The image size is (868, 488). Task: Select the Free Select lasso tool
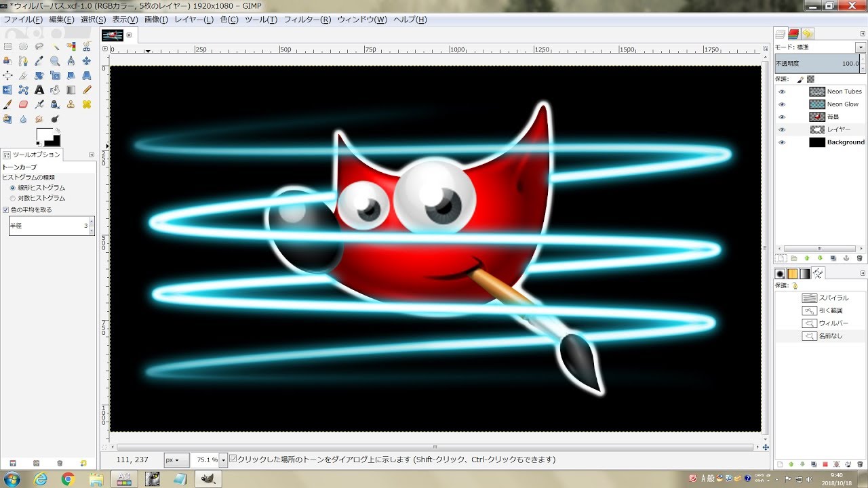point(39,46)
